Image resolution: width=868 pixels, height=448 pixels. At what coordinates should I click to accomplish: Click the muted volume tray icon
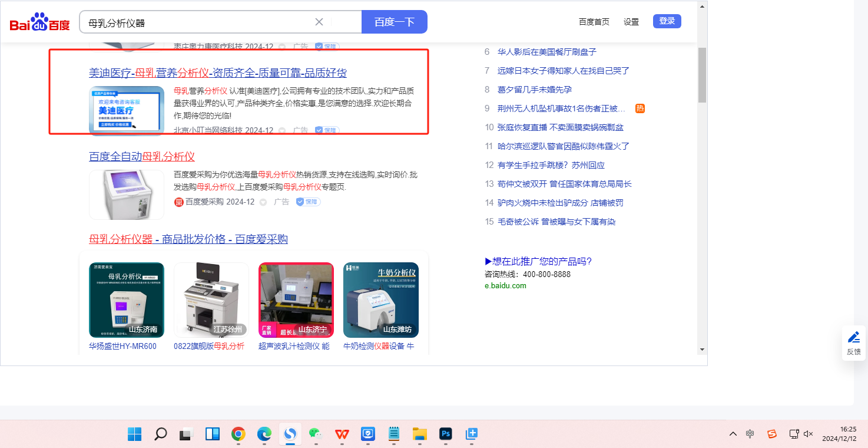coord(809,434)
